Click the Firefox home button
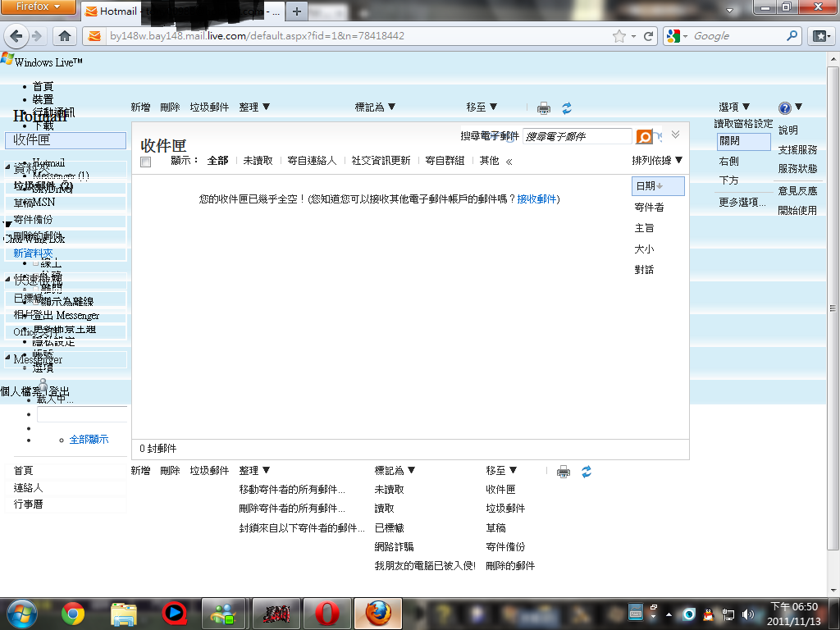840x630 pixels. point(65,36)
